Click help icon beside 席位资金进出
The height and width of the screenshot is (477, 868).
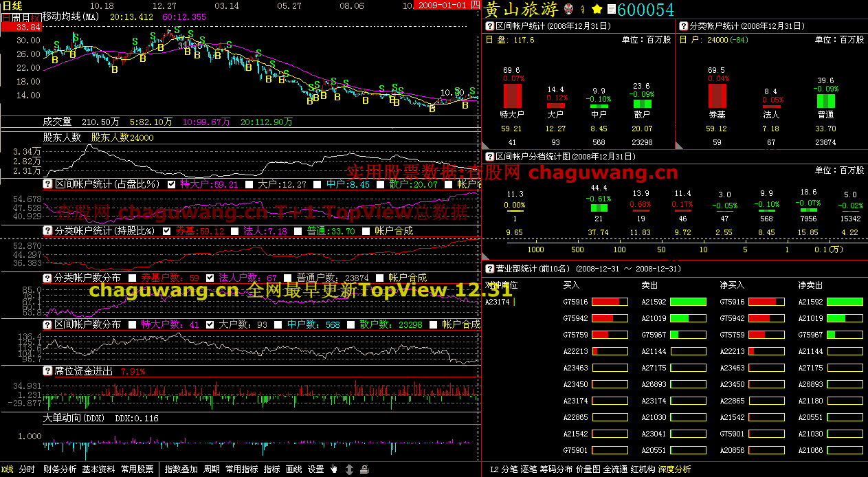click(48, 371)
